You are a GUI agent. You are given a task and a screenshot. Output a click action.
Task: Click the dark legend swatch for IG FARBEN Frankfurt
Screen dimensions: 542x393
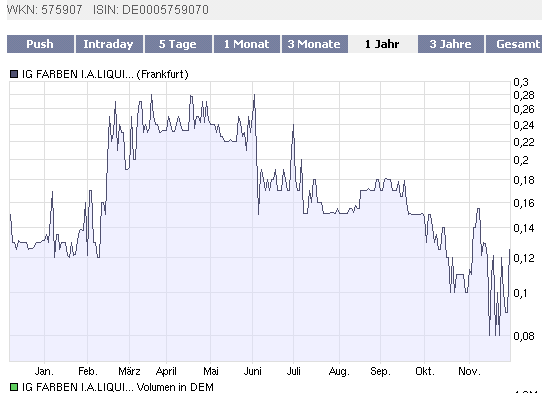click(14, 74)
